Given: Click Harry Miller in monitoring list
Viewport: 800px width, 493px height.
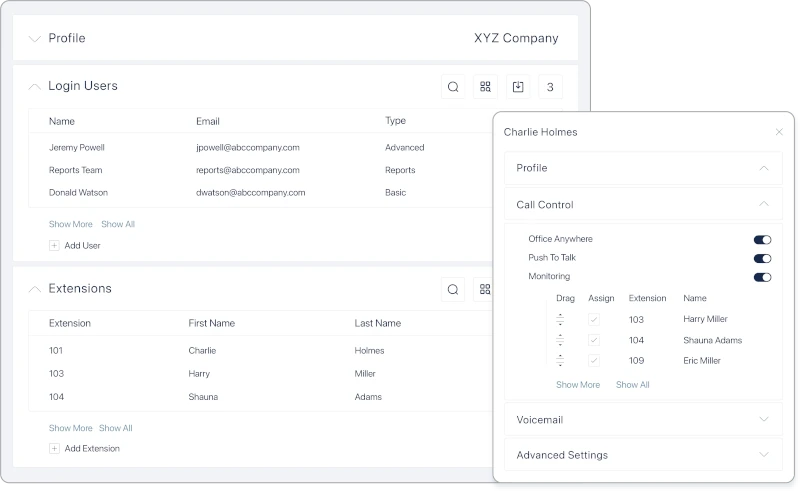Looking at the screenshot, I should (705, 319).
